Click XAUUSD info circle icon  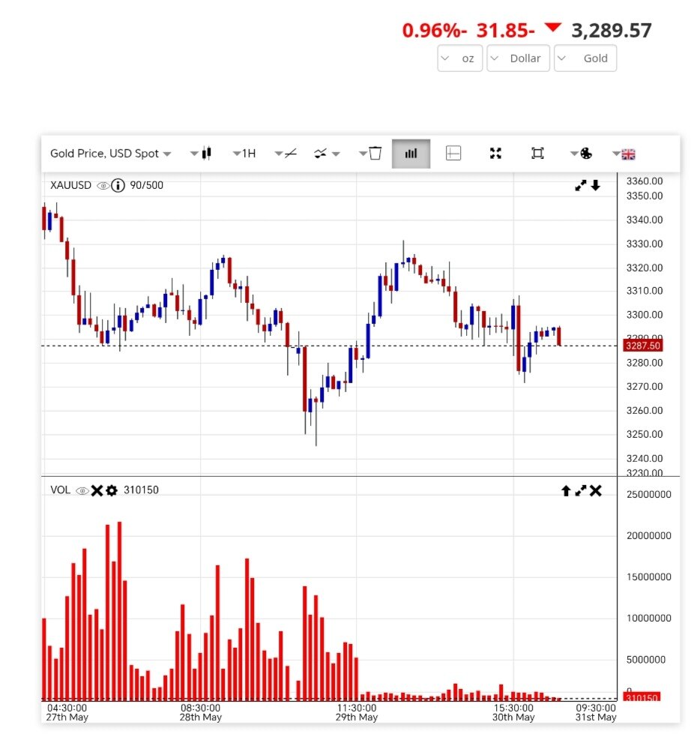pos(118,185)
